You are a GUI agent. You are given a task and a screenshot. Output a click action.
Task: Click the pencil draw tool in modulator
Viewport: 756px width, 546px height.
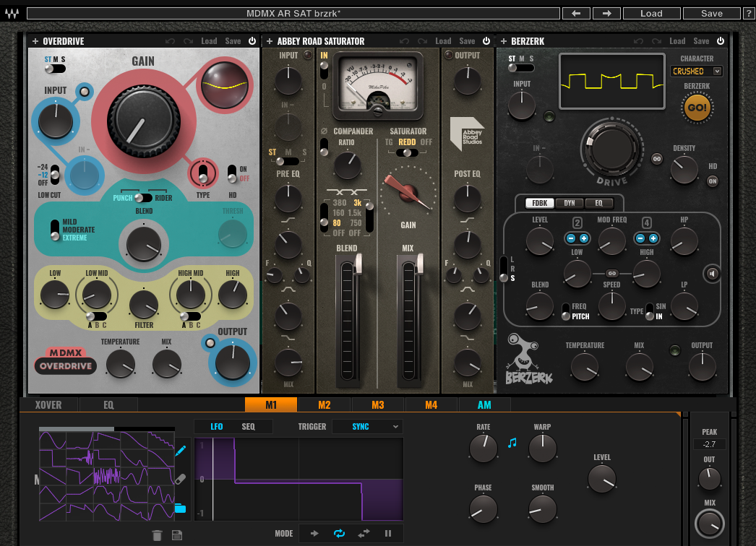pyautogui.click(x=181, y=451)
